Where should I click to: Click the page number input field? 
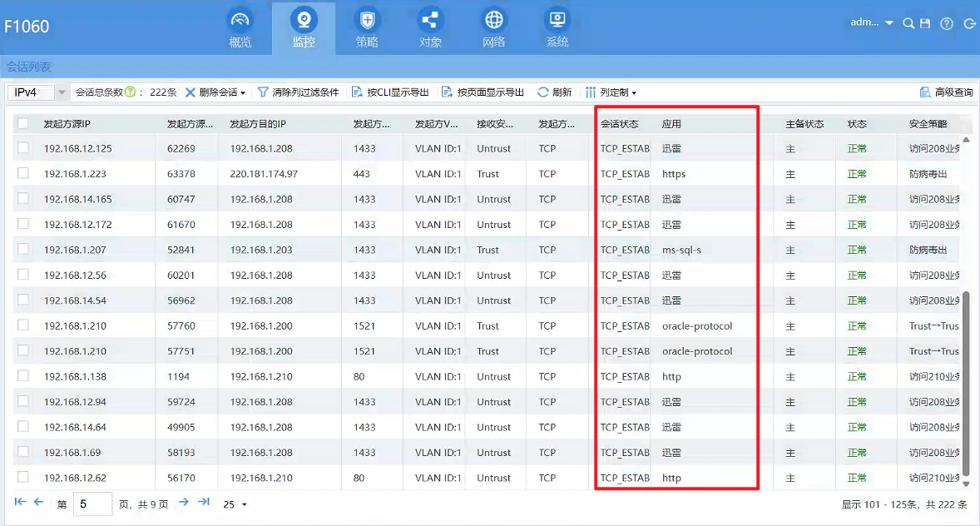[x=92, y=504]
